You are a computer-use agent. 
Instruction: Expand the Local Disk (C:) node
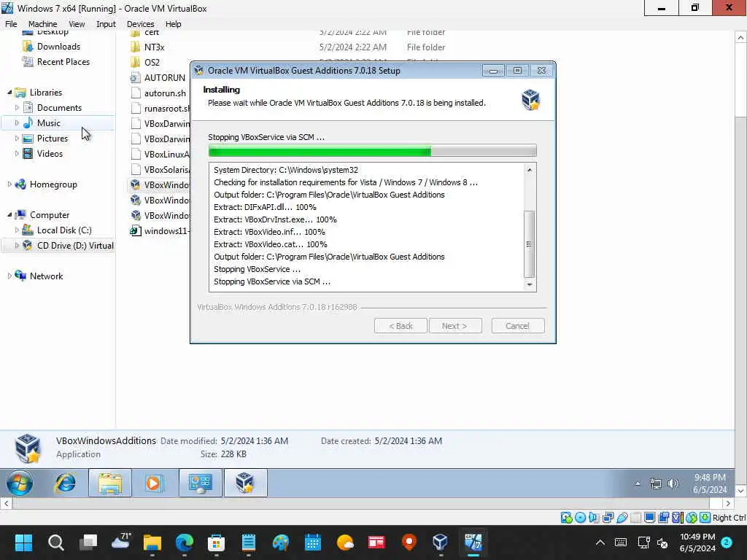pyautogui.click(x=18, y=230)
